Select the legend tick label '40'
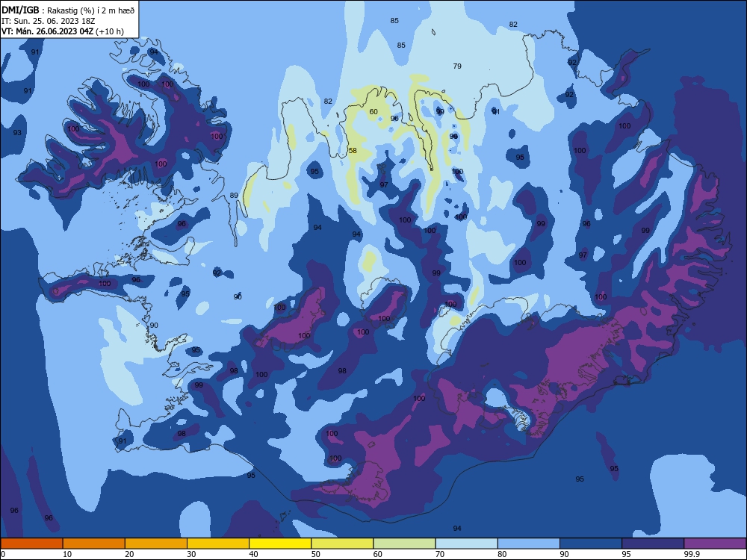This screenshot has width=747, height=560. tap(253, 554)
